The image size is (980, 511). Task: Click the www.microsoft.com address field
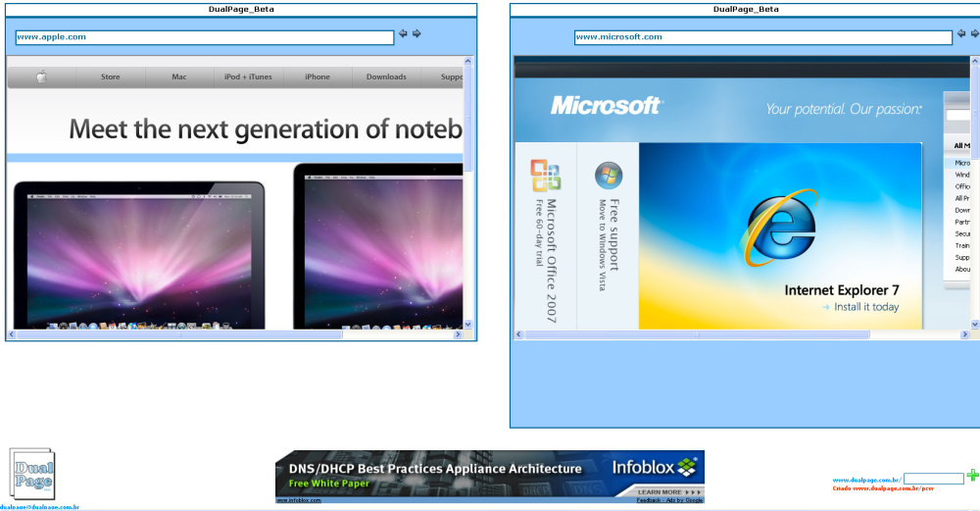pyautogui.click(x=763, y=37)
